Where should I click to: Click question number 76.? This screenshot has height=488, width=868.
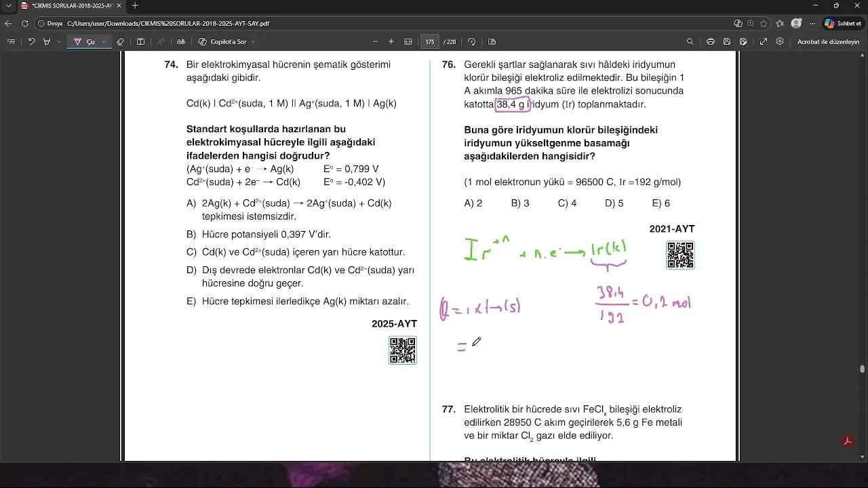pos(448,65)
